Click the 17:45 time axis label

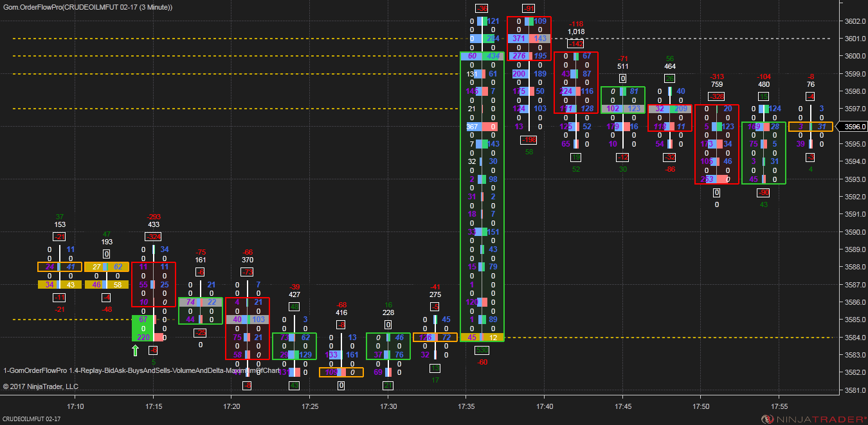[623, 407]
